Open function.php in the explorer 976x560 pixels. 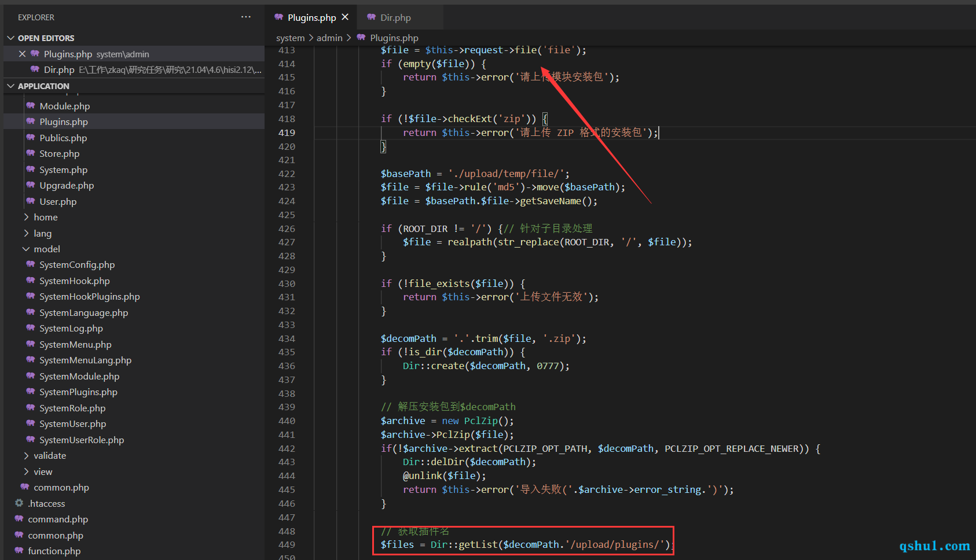54,551
